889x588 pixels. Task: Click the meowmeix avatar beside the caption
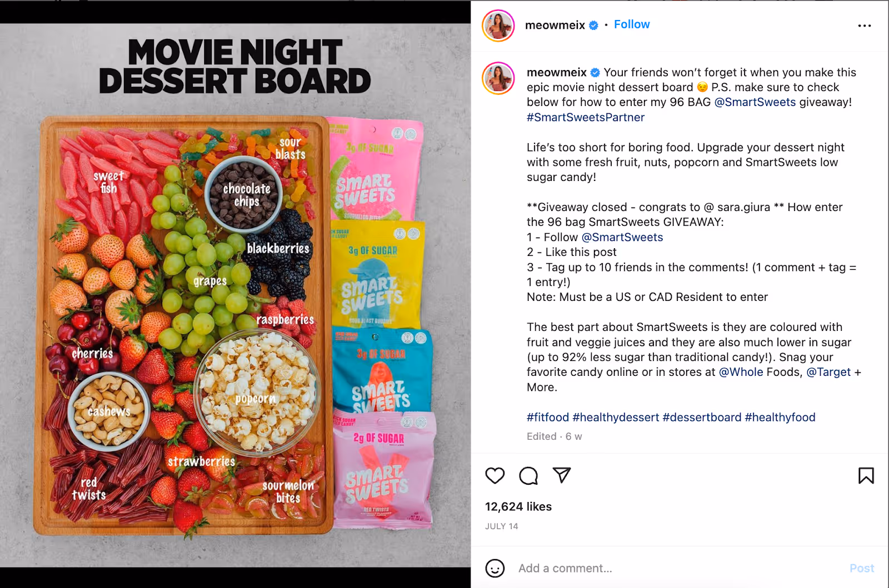click(498, 78)
